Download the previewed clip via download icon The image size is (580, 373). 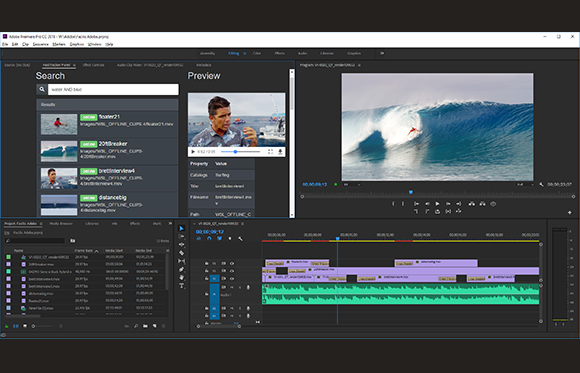point(280,152)
